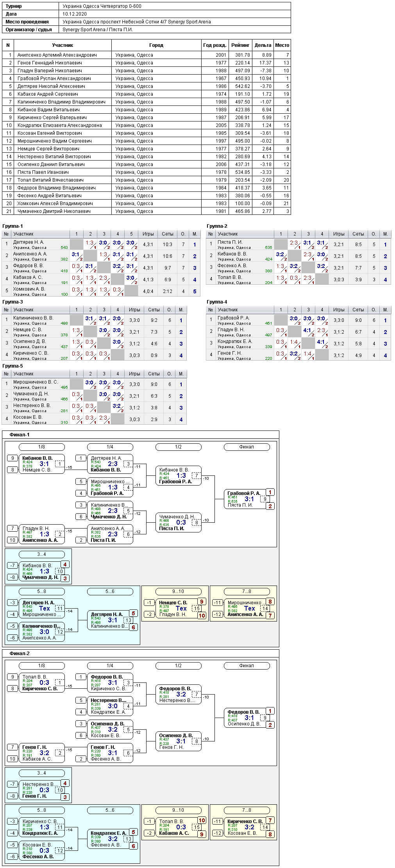The image size is (395, 868).
Task: Select Калиниченко В. В. in Группа-3
Action: (x=33, y=318)
